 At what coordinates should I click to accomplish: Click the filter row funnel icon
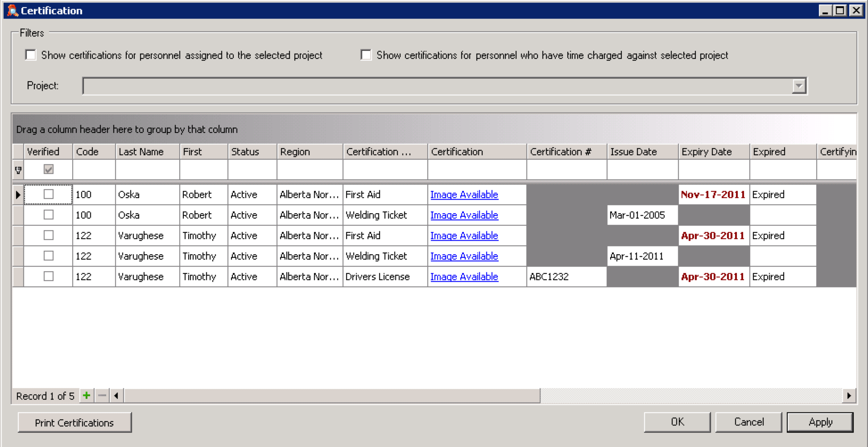coord(18,170)
